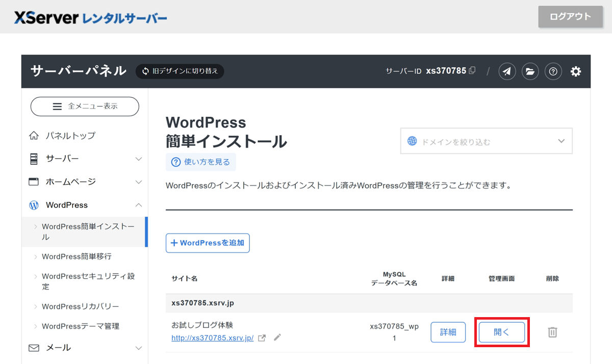The image size is (612, 364).
Task: Click the お試しブログ体験 site name
Action: [x=202, y=325]
